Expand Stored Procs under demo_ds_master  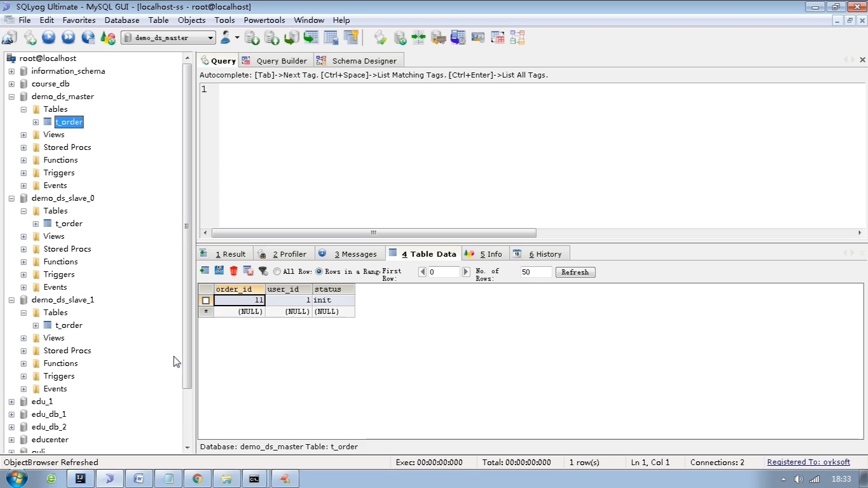(24, 147)
